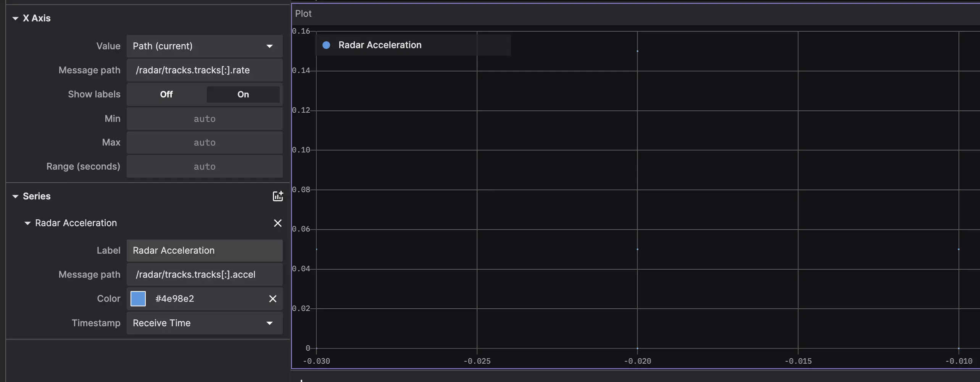Open the X Axis Value dropdown
Screen dimensions: 980x382
(205, 46)
